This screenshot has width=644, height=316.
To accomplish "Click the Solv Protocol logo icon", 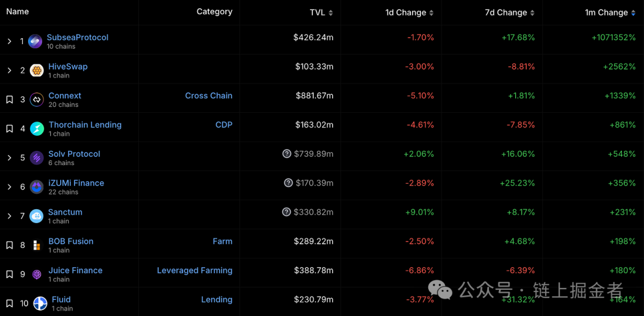I will point(37,158).
